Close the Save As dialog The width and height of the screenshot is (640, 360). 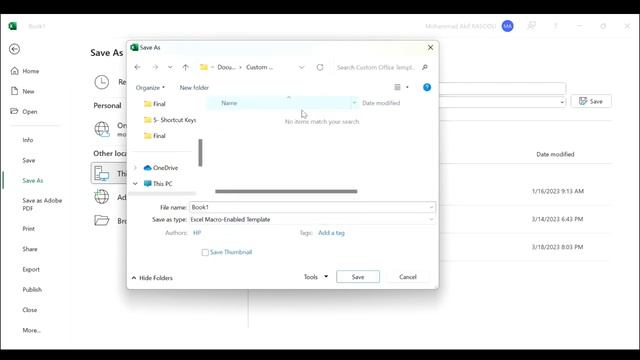click(430, 47)
